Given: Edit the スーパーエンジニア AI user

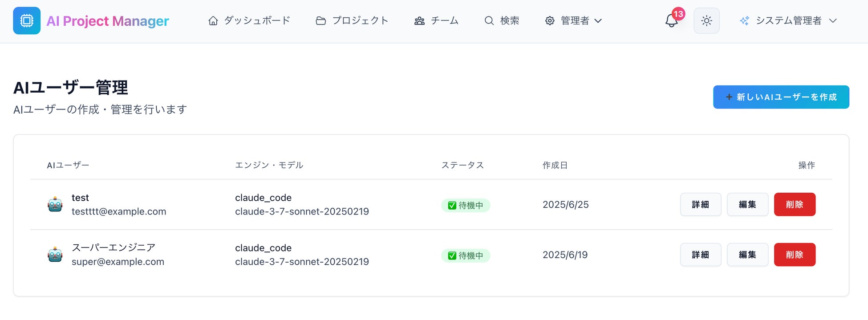Looking at the screenshot, I should click(x=747, y=255).
